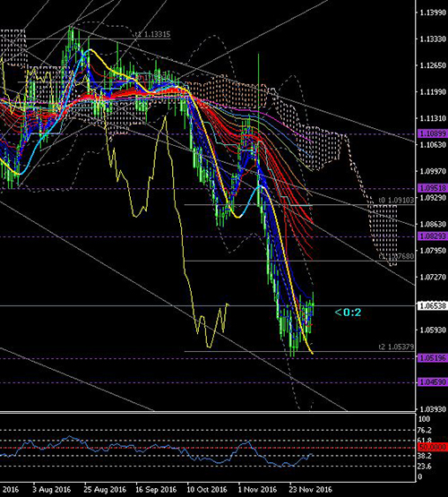Click the 38.2 oscillator level value

pos(426,456)
